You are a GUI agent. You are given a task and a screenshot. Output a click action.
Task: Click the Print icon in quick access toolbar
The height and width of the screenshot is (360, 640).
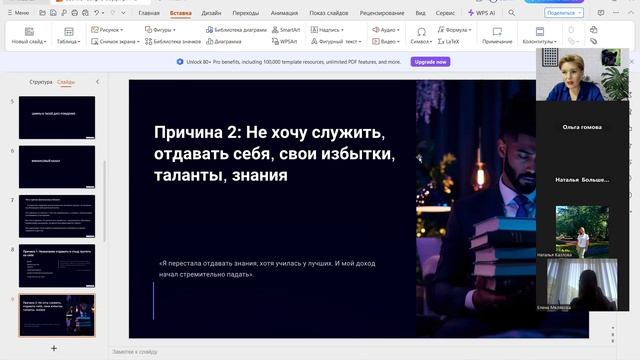point(74,13)
